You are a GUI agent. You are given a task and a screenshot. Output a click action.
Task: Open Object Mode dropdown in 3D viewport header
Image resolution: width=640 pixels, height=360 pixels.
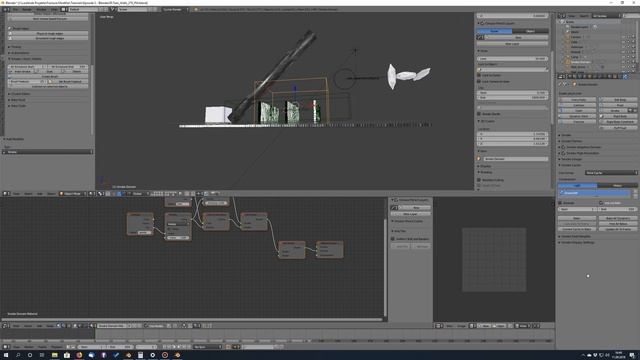[72, 193]
